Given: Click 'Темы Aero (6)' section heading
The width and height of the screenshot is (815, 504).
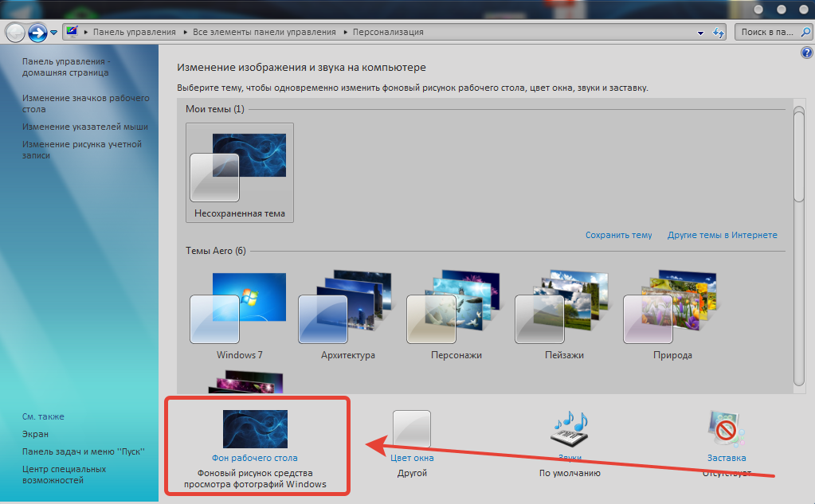Looking at the screenshot, I should click(x=216, y=251).
